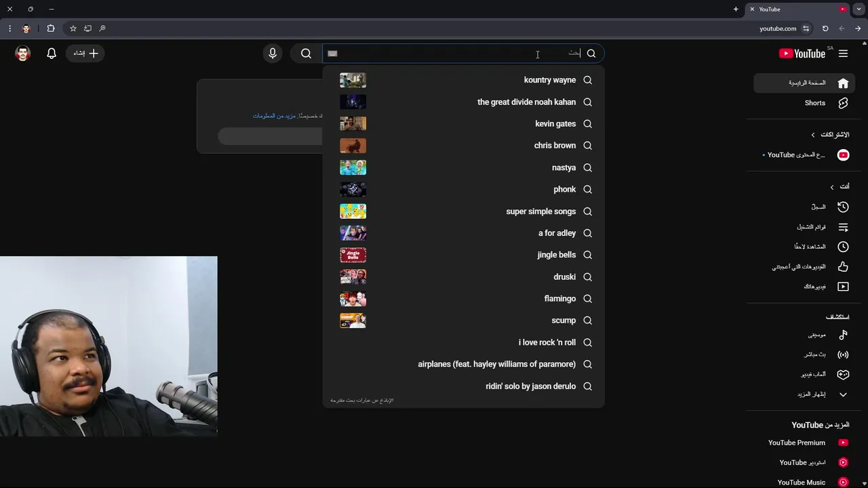Open a new browser tab
The image size is (868, 488).
tap(736, 9)
